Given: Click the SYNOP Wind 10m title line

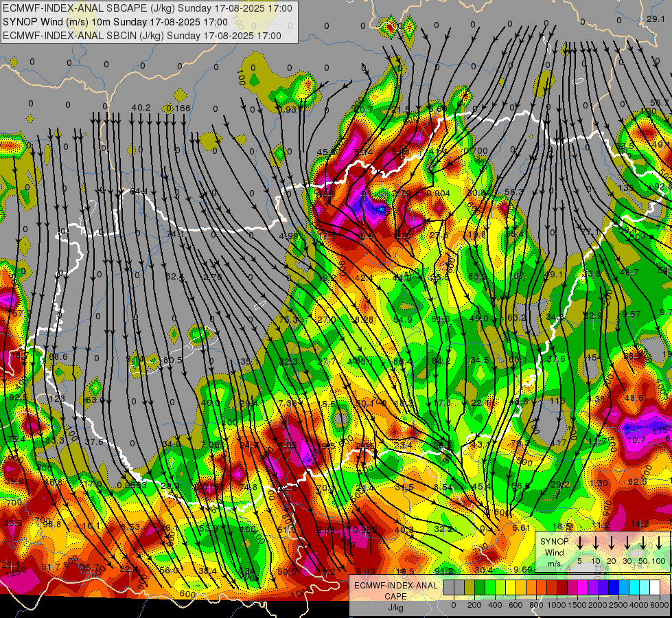Looking at the screenshot, I should [115, 22].
